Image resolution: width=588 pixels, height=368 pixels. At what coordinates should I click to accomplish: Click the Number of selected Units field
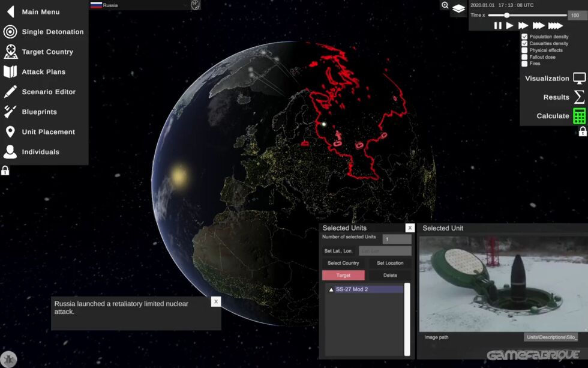[x=397, y=239]
